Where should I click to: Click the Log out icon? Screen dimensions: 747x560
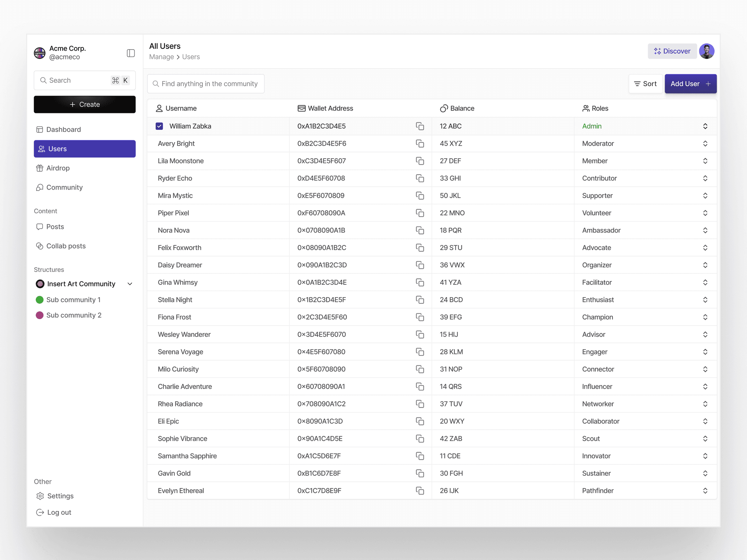coord(40,512)
